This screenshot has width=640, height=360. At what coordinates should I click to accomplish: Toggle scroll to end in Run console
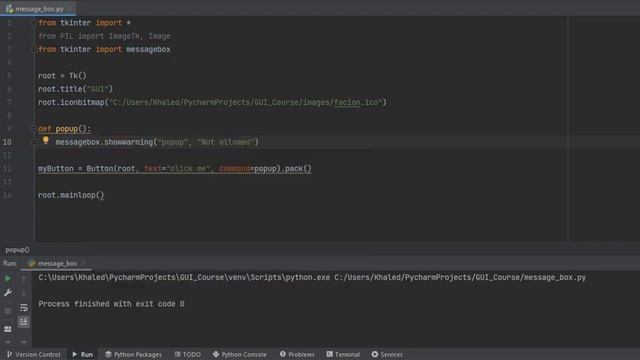[x=24, y=322]
